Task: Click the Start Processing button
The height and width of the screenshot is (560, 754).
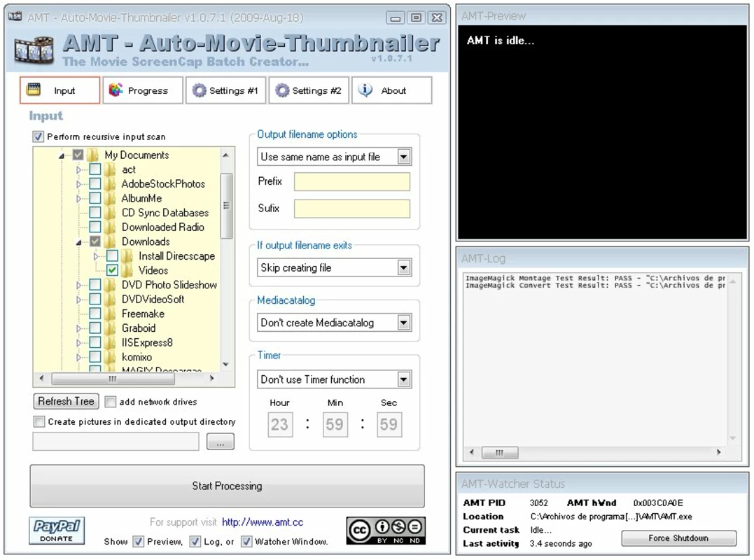Action: point(227,486)
